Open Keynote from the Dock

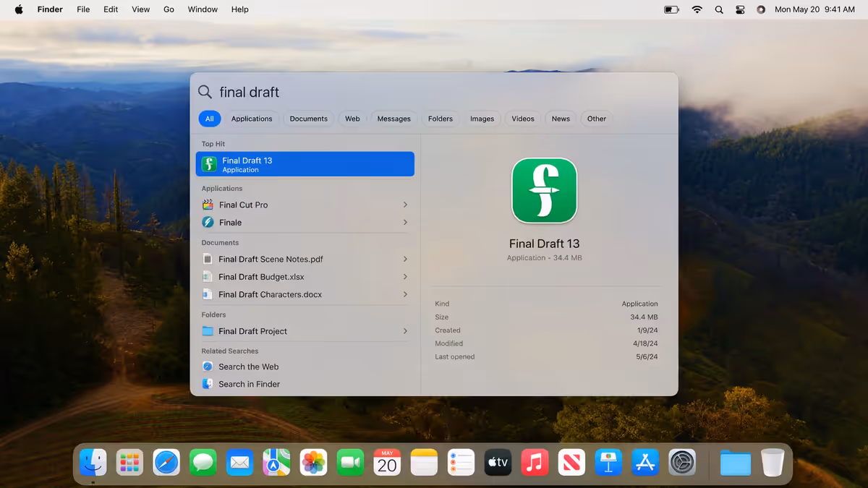pyautogui.click(x=608, y=463)
